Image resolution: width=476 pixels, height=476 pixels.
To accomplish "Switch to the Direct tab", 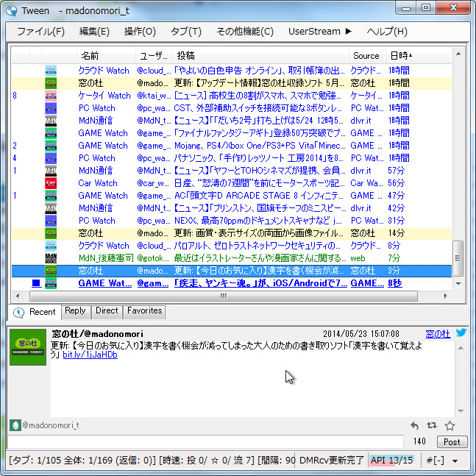I will (x=107, y=311).
